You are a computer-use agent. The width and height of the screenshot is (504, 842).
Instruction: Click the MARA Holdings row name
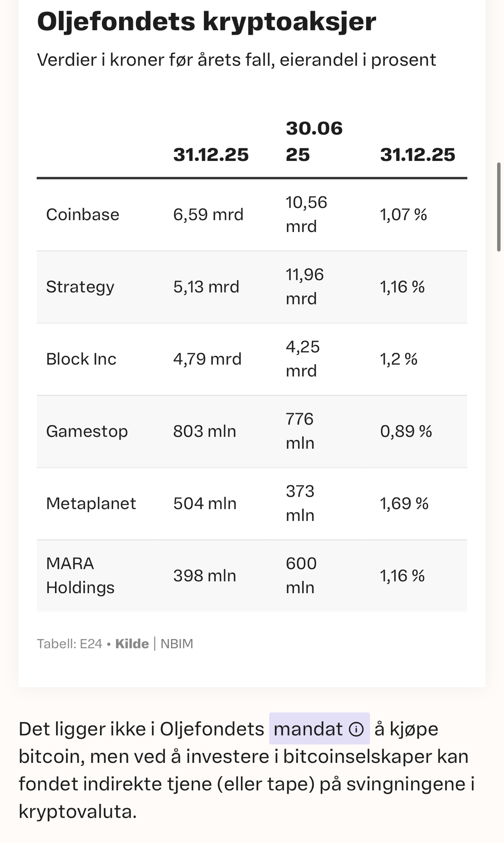coord(80,576)
